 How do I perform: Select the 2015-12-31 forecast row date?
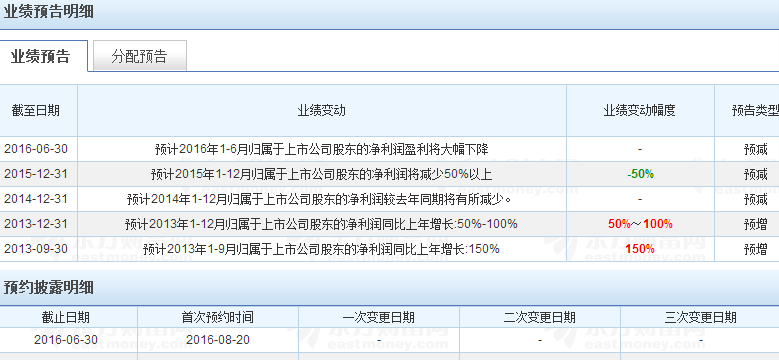[x=36, y=174]
